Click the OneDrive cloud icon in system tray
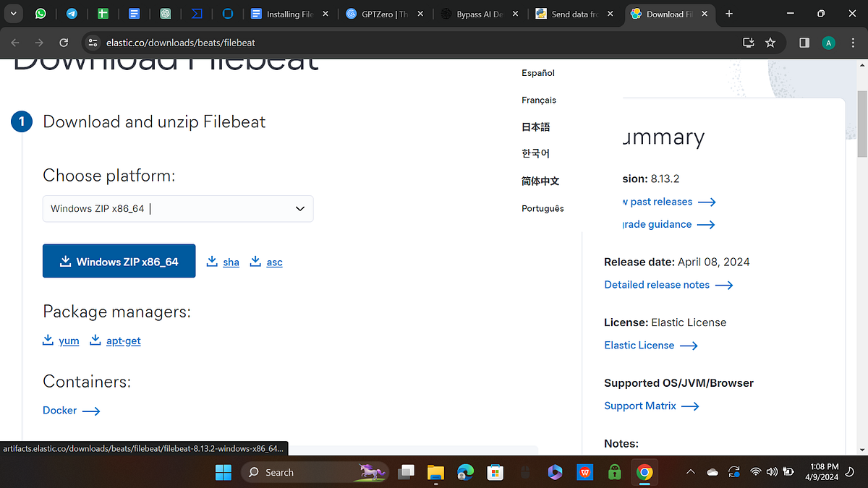Viewport: 868px width, 488px height. pyautogui.click(x=712, y=471)
